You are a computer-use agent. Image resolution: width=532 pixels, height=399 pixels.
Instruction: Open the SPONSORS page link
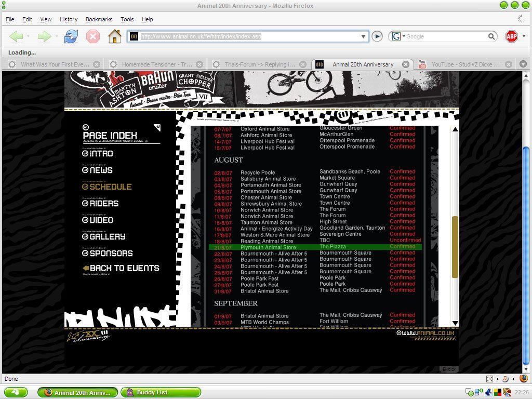click(108, 253)
